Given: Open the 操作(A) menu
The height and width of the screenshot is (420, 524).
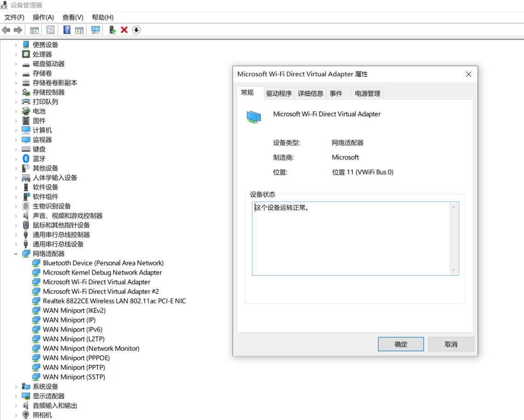Looking at the screenshot, I should point(43,17).
